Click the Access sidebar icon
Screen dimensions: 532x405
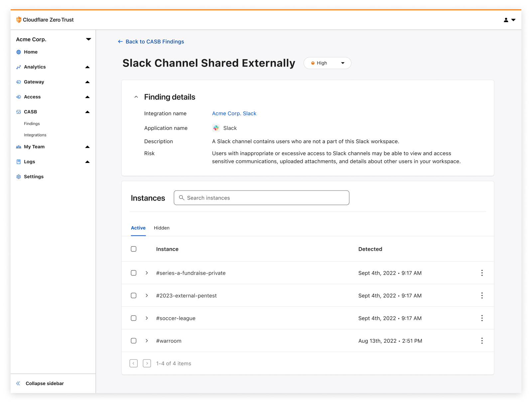19,97
